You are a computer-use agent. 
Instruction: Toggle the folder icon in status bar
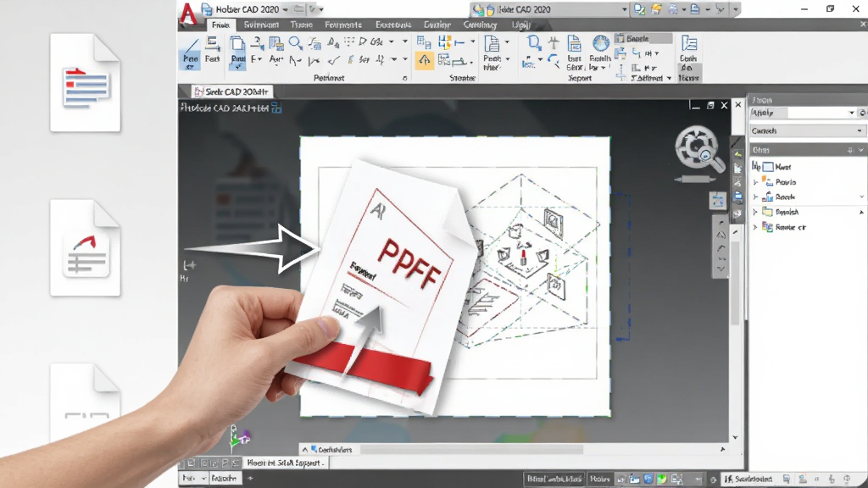pos(634,479)
